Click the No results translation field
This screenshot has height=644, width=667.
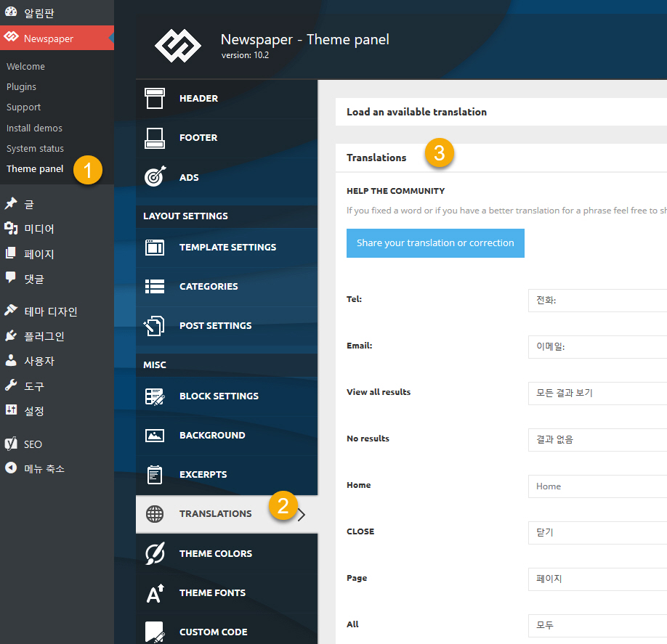597,439
